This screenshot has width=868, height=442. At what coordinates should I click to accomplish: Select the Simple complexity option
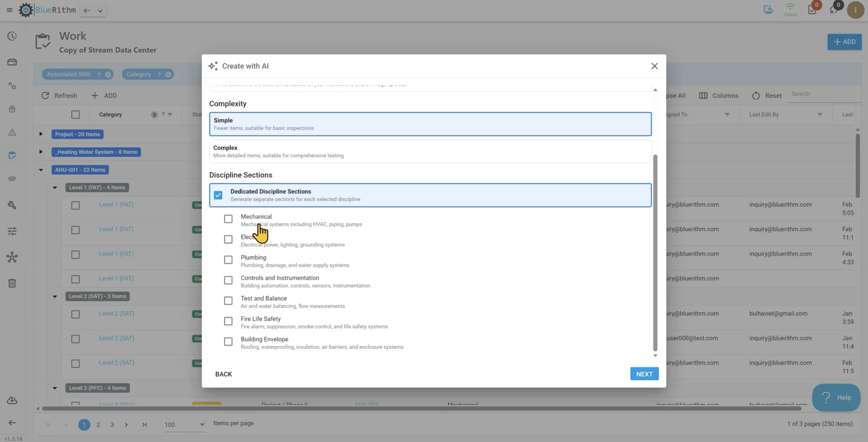pyautogui.click(x=430, y=124)
